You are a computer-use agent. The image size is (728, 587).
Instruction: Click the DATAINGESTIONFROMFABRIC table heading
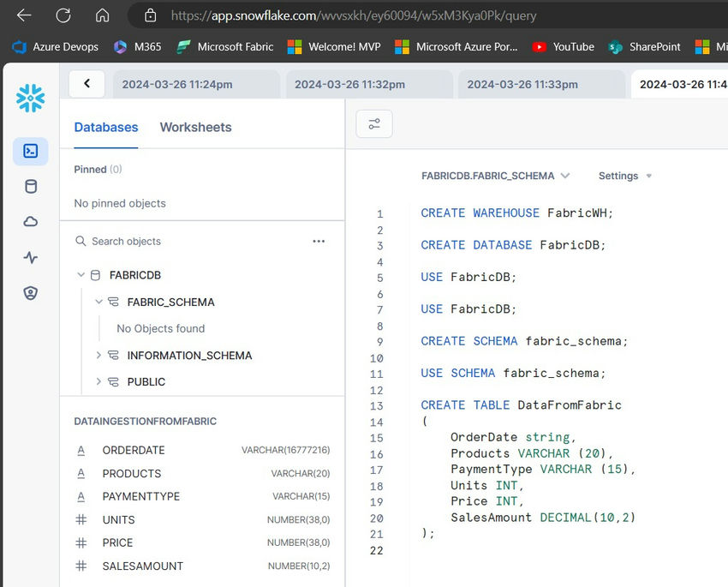click(146, 422)
